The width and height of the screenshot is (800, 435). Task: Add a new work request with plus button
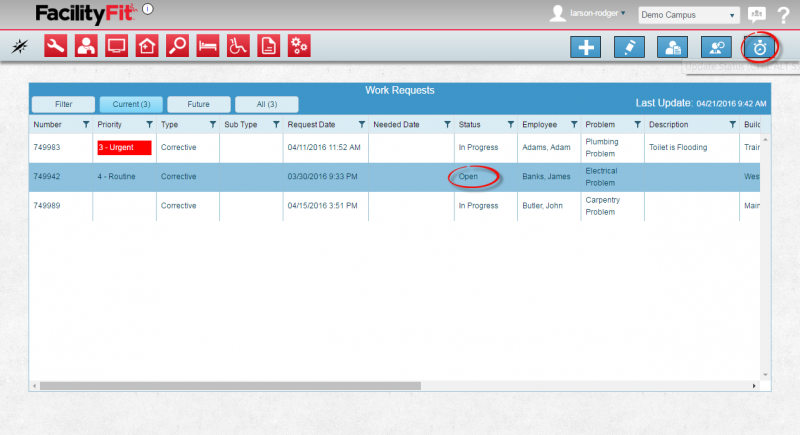(x=586, y=47)
